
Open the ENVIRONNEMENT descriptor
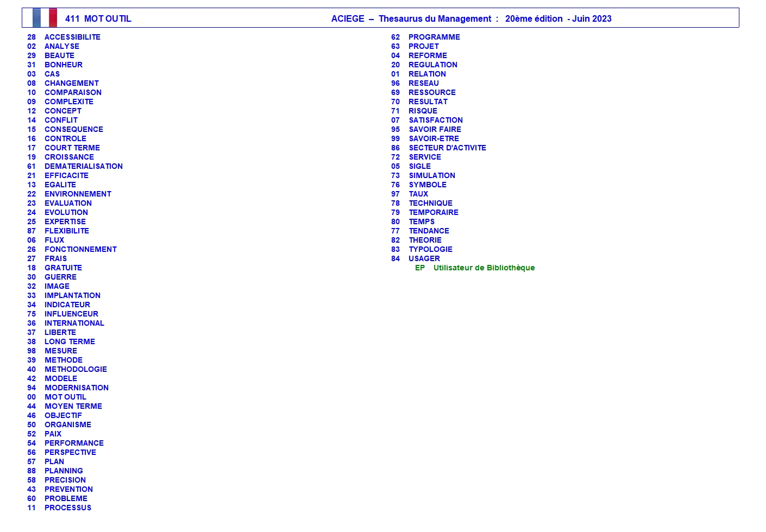(78, 194)
